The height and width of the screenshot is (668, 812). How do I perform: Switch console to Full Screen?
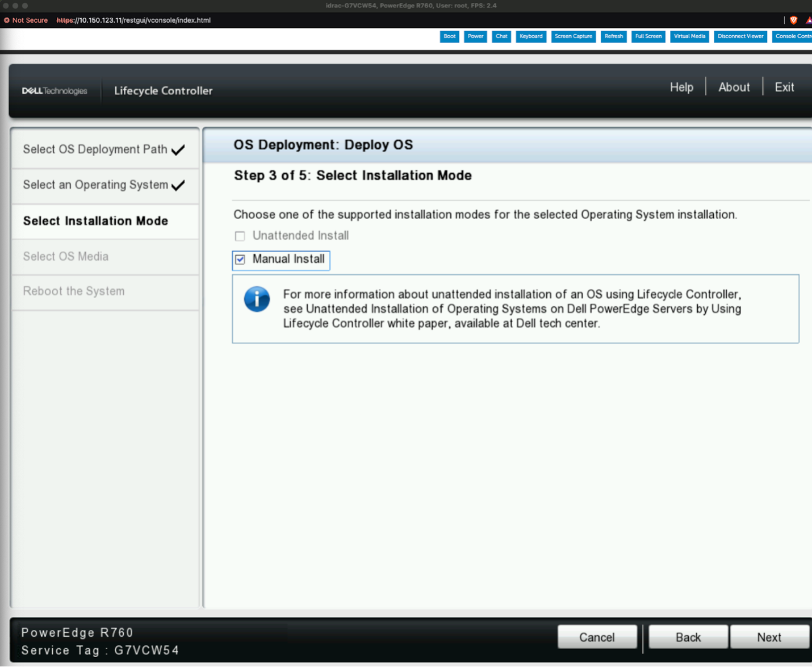tap(648, 36)
